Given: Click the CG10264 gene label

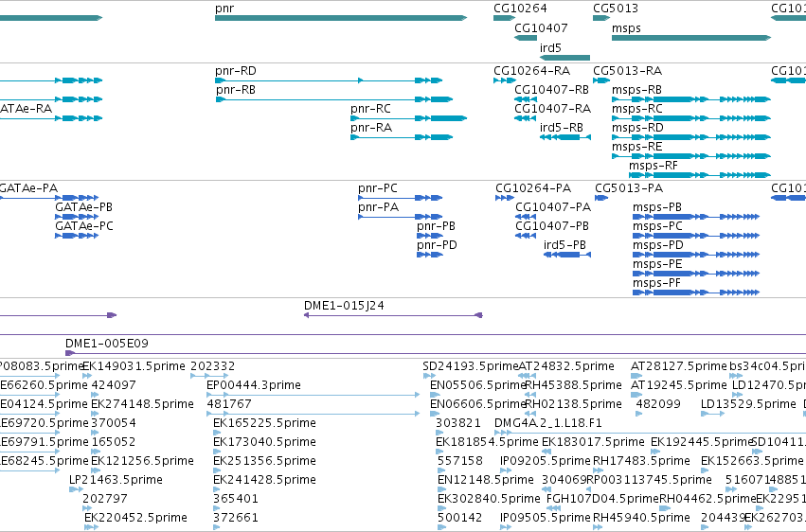Looking at the screenshot, I should [520, 9].
